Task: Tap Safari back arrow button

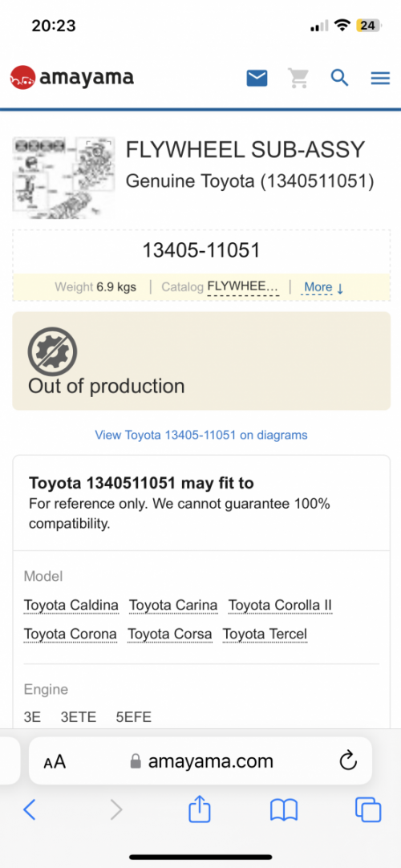Action: [30, 810]
